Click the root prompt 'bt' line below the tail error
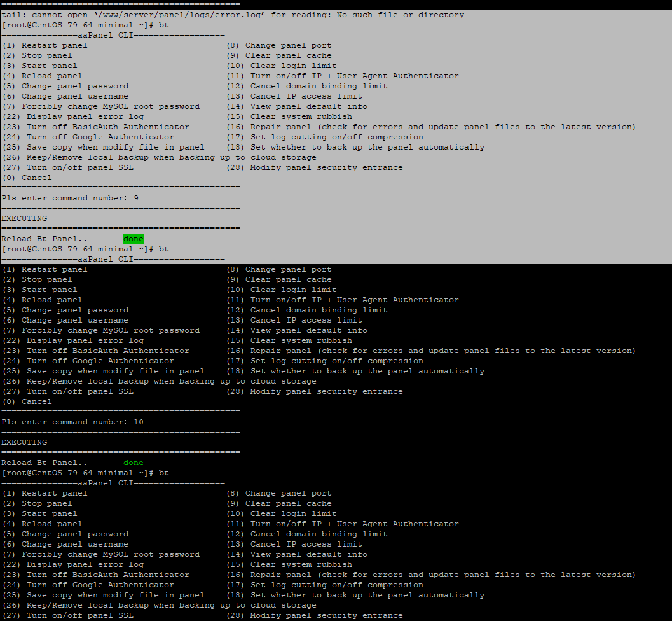The width and height of the screenshot is (672, 621). (x=85, y=25)
